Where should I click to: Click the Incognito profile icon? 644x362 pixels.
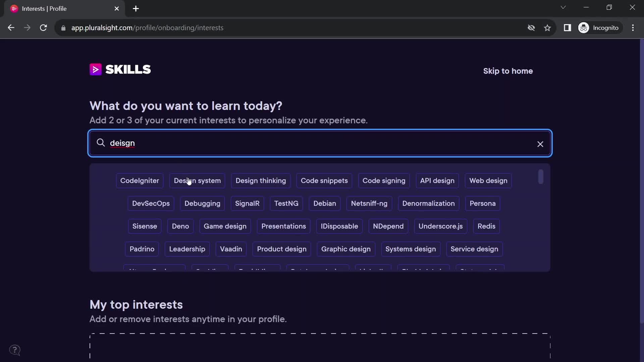584,27
